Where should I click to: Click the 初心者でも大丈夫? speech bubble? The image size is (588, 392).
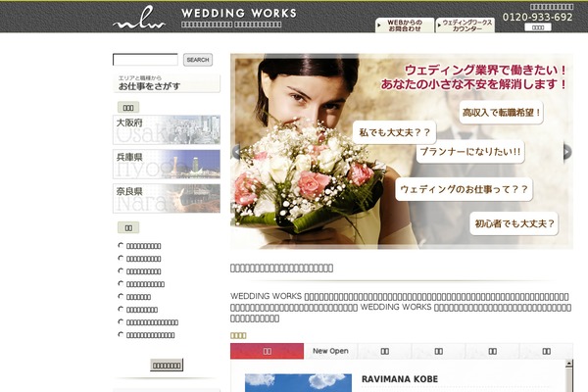tap(514, 223)
